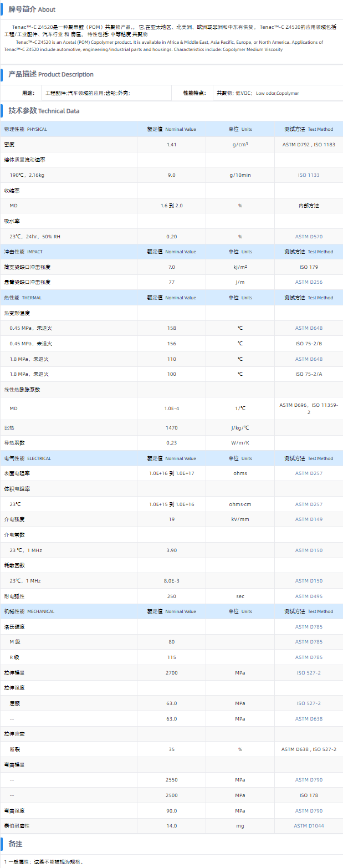
Task: Select the 牌号简介 About section heading
Action: click(x=32, y=9)
